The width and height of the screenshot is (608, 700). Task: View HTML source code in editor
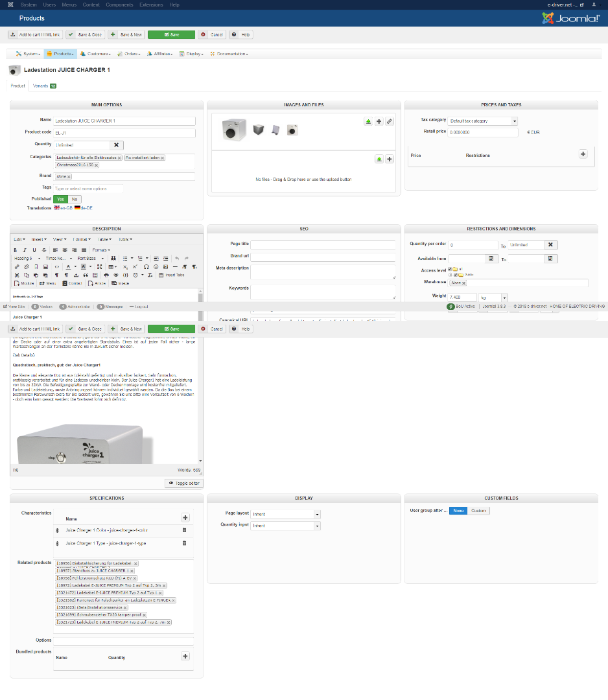pos(56,267)
